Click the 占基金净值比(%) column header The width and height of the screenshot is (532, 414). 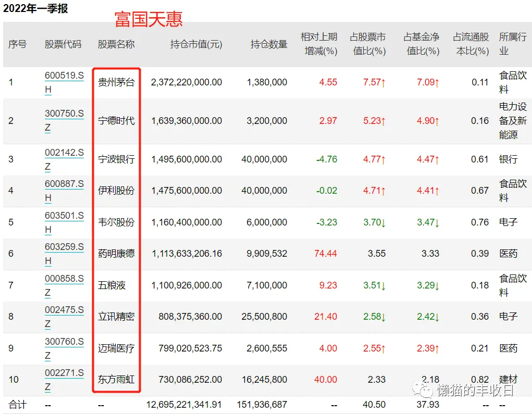point(422,44)
